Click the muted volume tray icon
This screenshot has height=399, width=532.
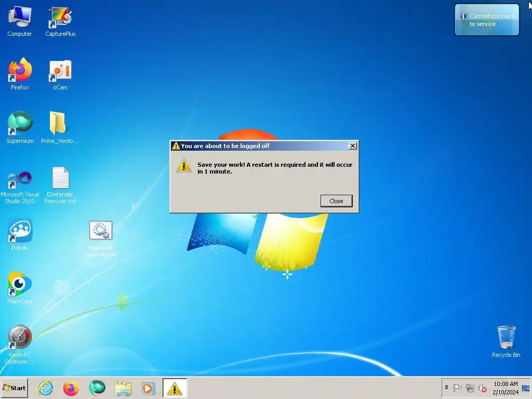tap(483, 388)
